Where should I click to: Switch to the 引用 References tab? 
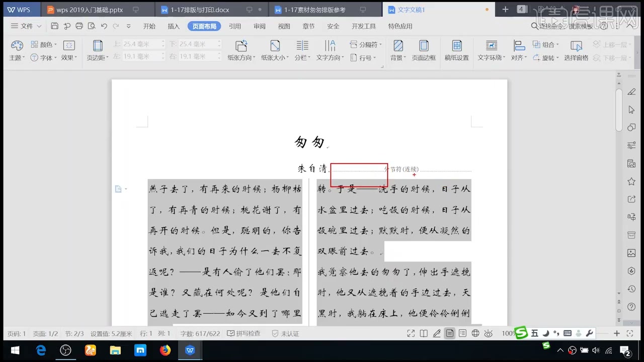point(235,26)
